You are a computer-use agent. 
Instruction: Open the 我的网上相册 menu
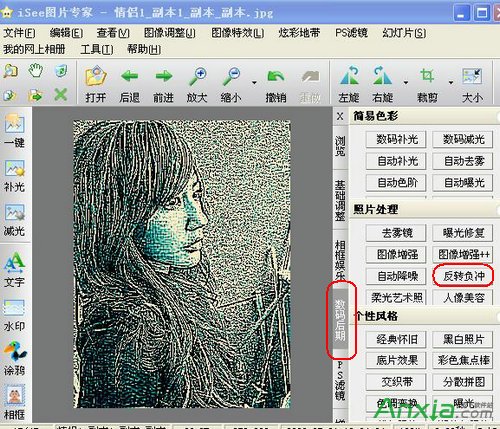click(x=34, y=50)
